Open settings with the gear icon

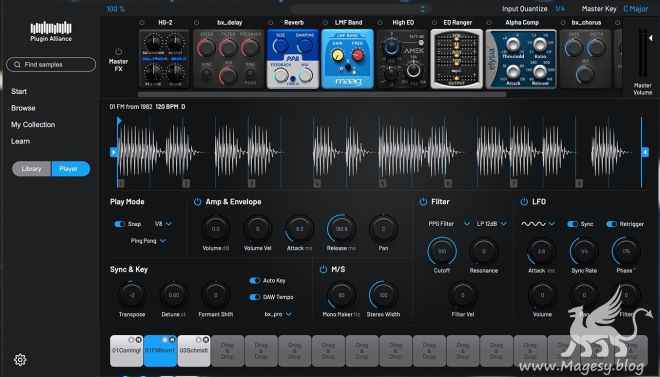(20, 360)
